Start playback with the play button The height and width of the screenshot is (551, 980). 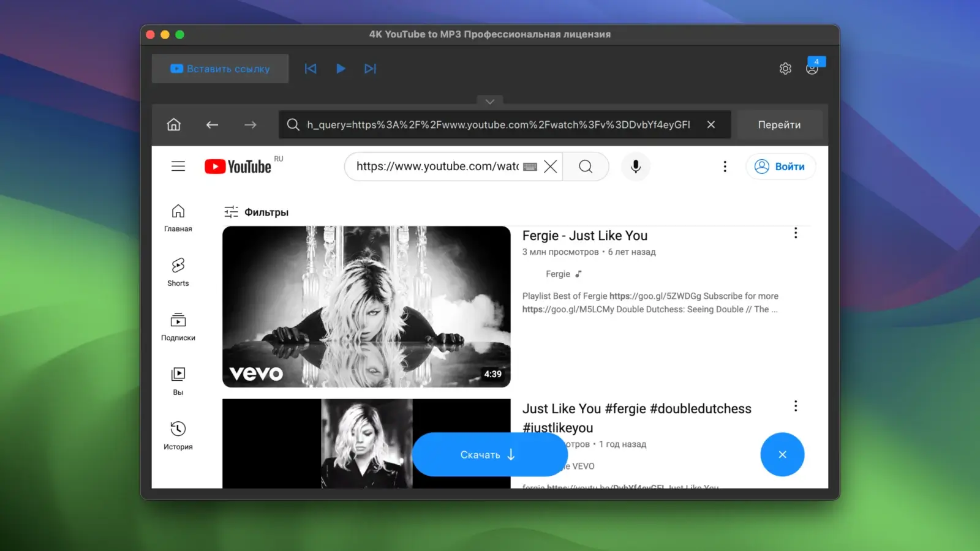pyautogui.click(x=341, y=69)
